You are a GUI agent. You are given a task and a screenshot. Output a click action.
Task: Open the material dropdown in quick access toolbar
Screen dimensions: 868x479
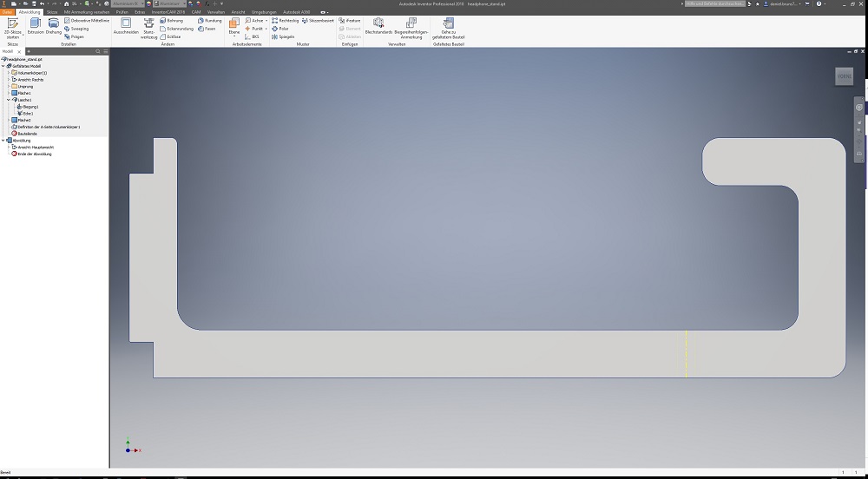[x=128, y=3]
